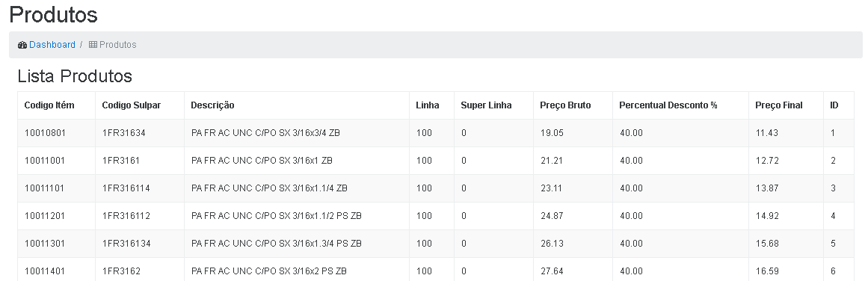The height and width of the screenshot is (281, 868).
Task: Click the table grid icon beside Produtos
Action: (93, 45)
